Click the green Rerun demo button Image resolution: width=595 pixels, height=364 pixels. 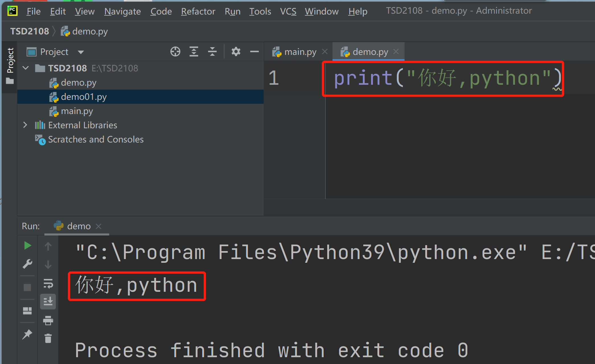tap(27, 246)
